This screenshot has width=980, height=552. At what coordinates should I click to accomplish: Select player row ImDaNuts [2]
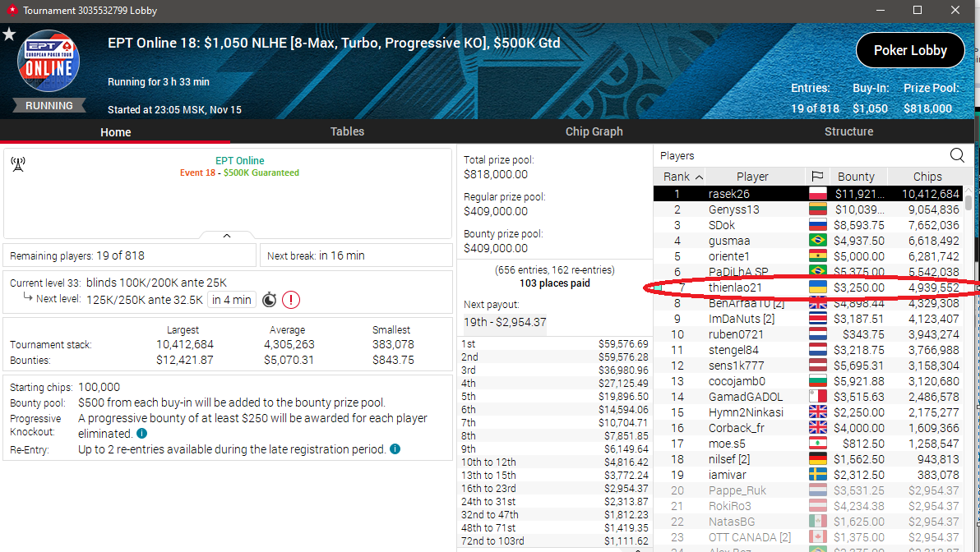808,319
